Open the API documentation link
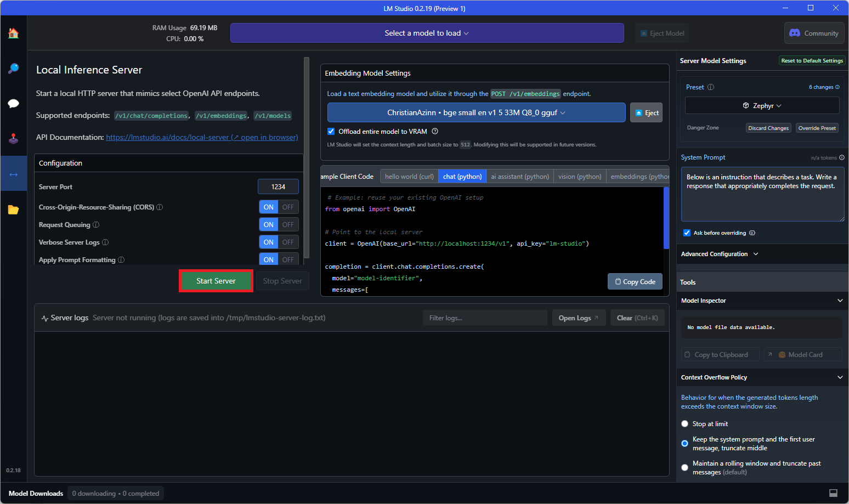 pyautogui.click(x=202, y=138)
